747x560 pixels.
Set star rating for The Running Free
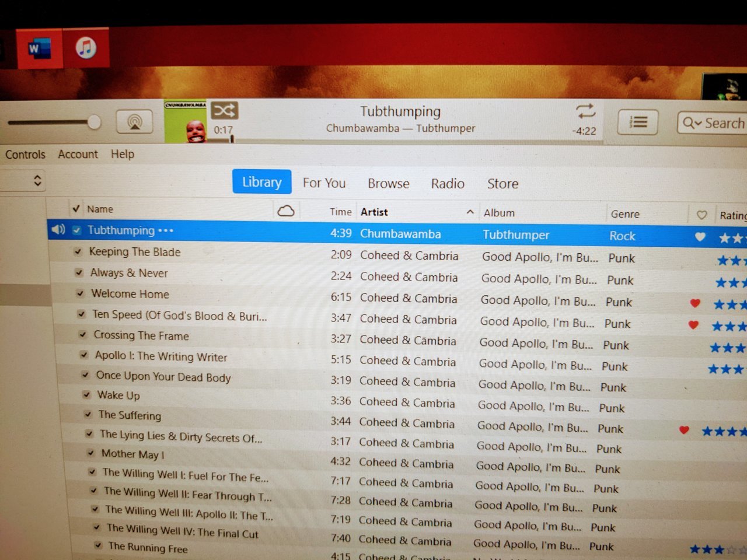pyautogui.click(x=718, y=549)
